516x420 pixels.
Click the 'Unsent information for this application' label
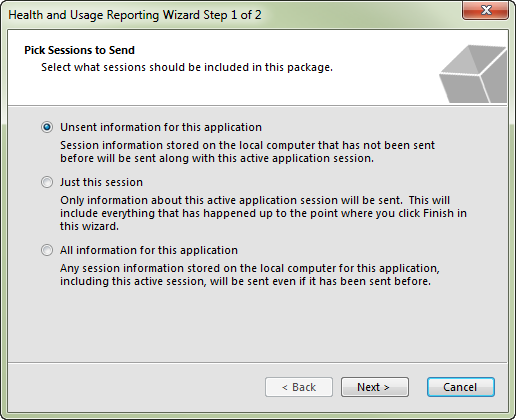(161, 127)
